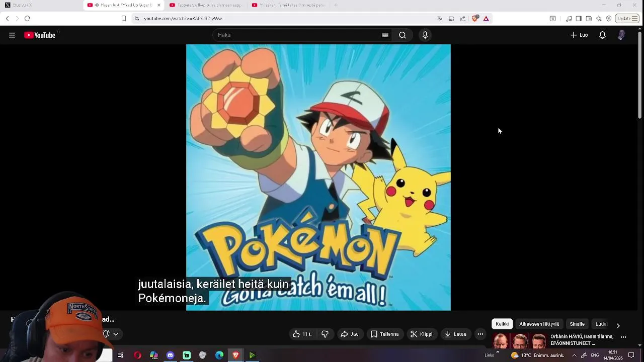Open more actions three-dot menu under video
The width and height of the screenshot is (644, 362).
pos(480,334)
